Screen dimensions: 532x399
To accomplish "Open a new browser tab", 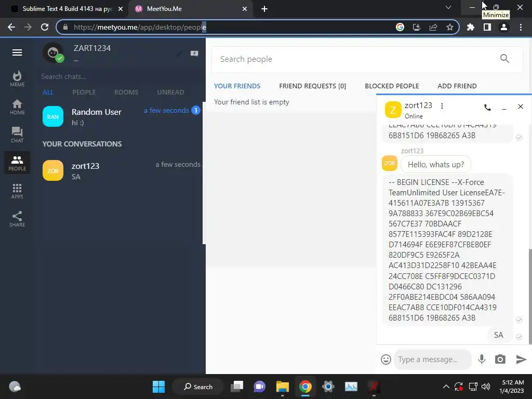I will click(x=264, y=9).
